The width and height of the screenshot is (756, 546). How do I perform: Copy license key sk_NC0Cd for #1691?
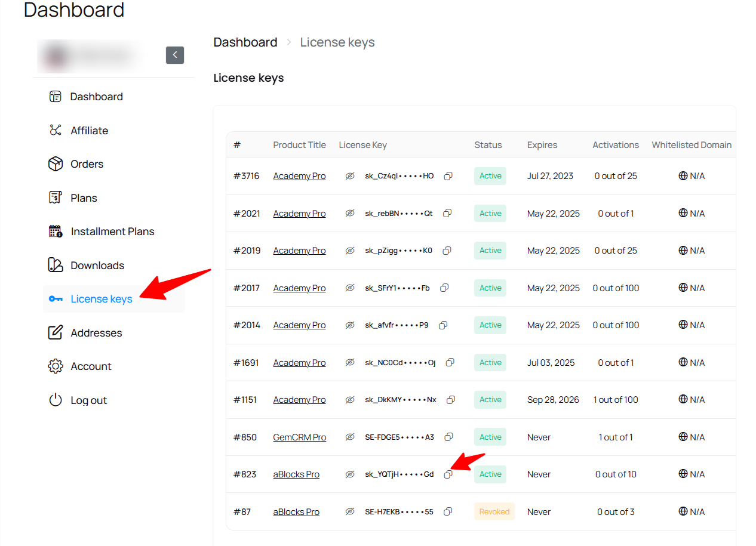point(450,363)
